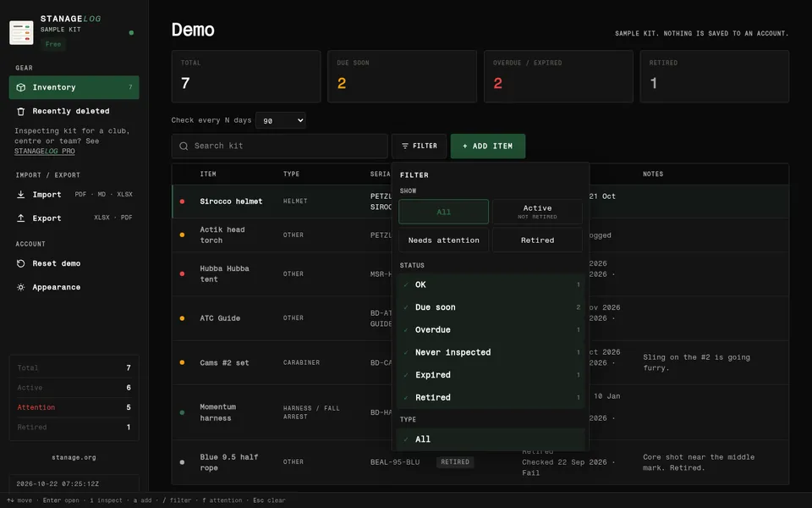Screen dimensions: 812x508
Task: Click the StanageLog checklist logo
Action: [21, 33]
